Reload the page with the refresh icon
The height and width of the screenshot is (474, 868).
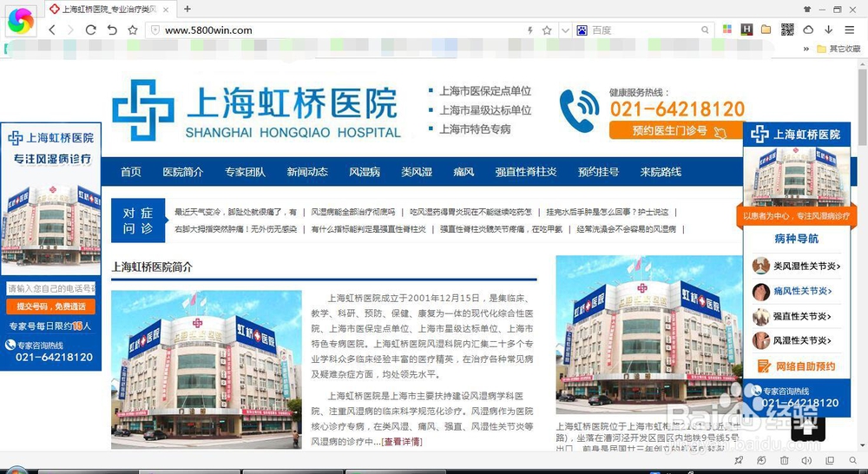click(x=91, y=30)
